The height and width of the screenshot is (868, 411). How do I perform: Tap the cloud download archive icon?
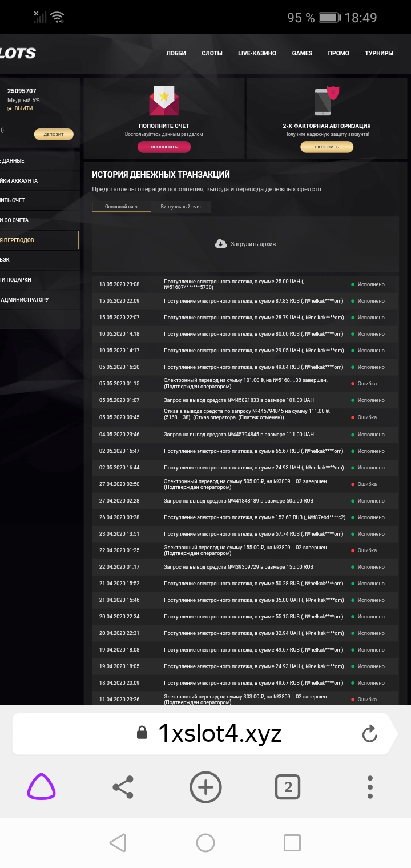221,244
